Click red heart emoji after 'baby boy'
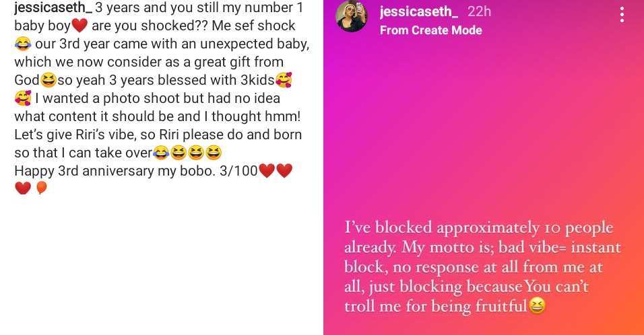 tap(79, 26)
